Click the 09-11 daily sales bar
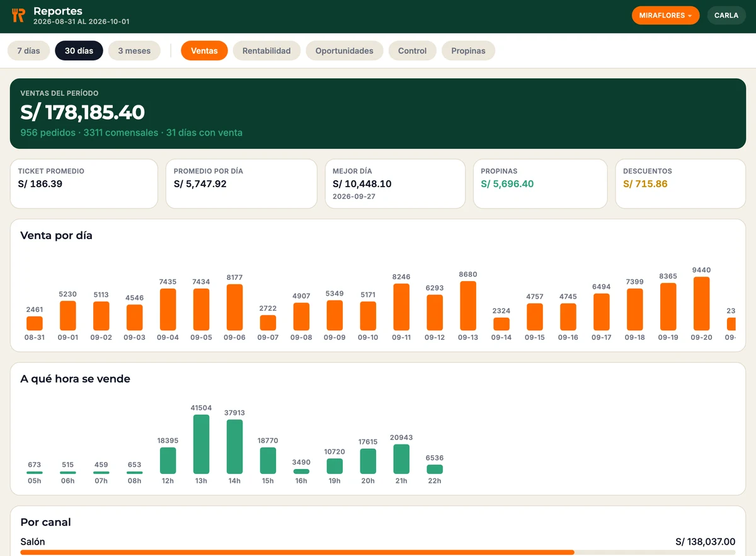The image size is (756, 556). pos(401,307)
